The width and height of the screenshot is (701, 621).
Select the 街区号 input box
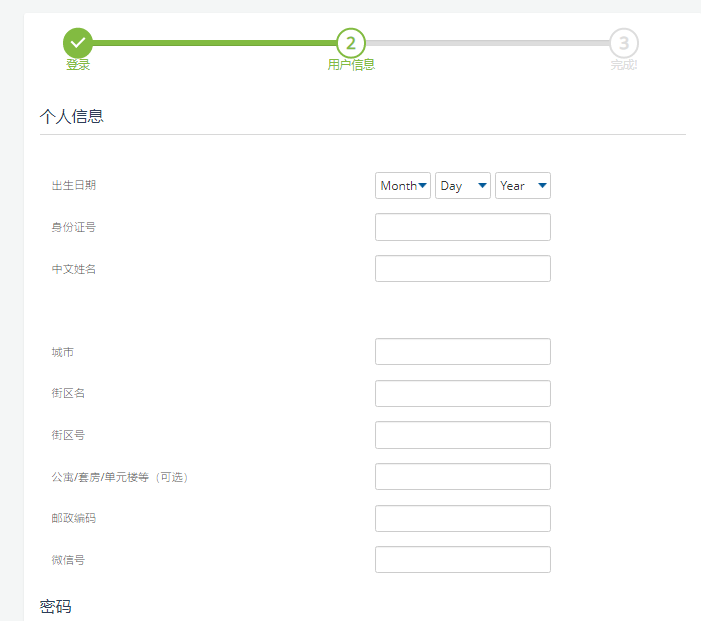[462, 435]
